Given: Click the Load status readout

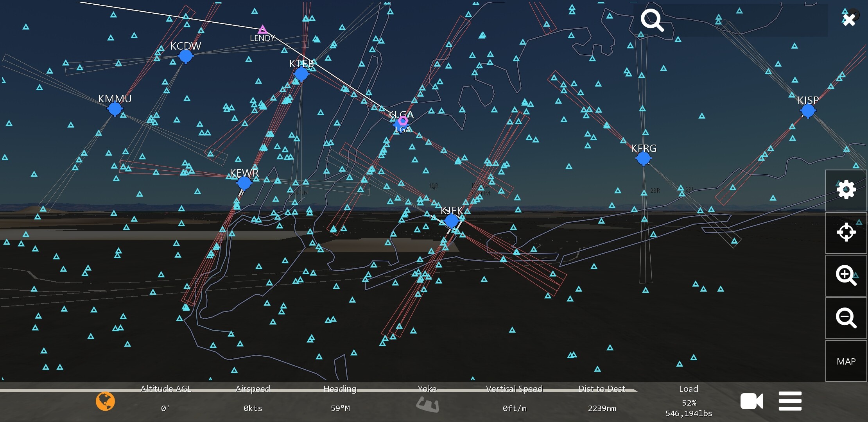Looking at the screenshot, I should click(689, 402).
